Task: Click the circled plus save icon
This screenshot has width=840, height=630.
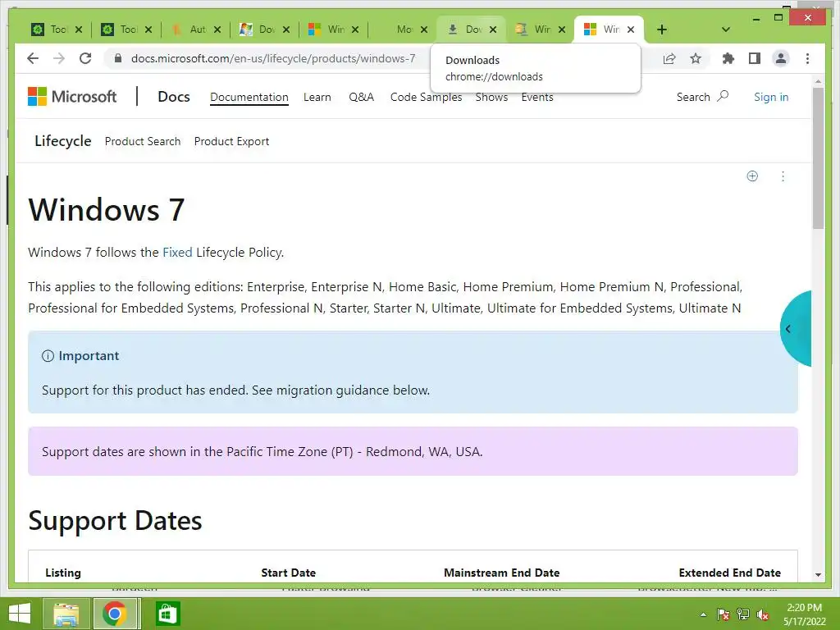Action: [752, 176]
